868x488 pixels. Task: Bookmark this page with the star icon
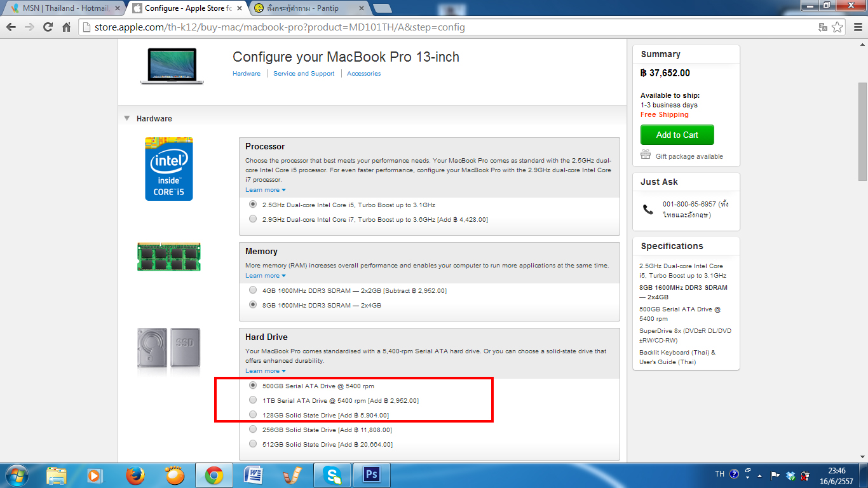tap(837, 27)
